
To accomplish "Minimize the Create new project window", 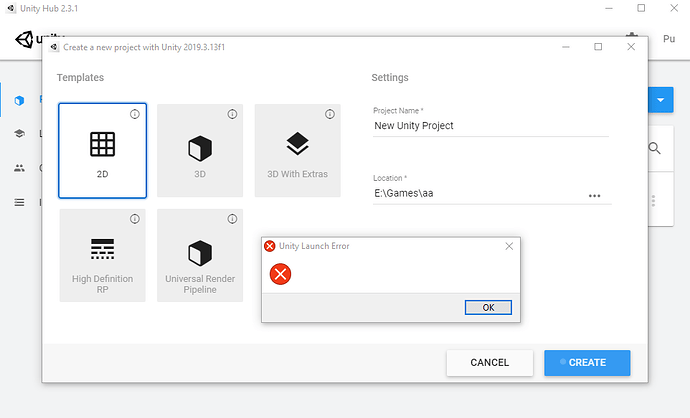I will pos(566,47).
